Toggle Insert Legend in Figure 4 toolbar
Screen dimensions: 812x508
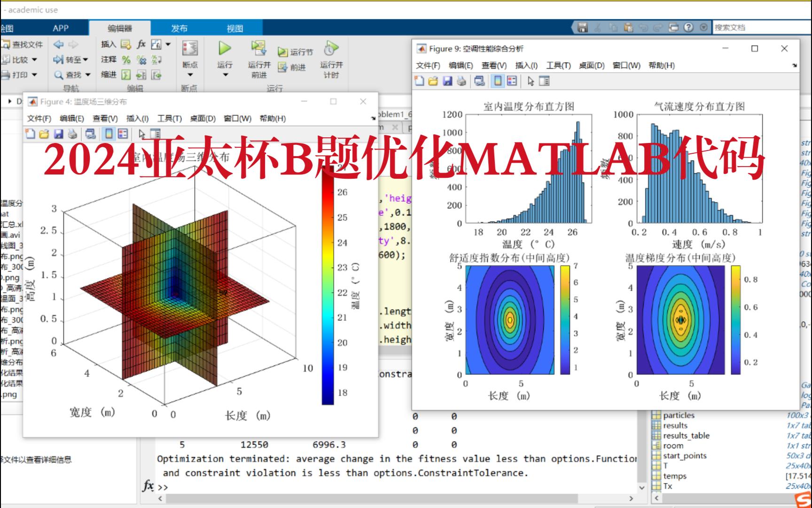coord(123,134)
